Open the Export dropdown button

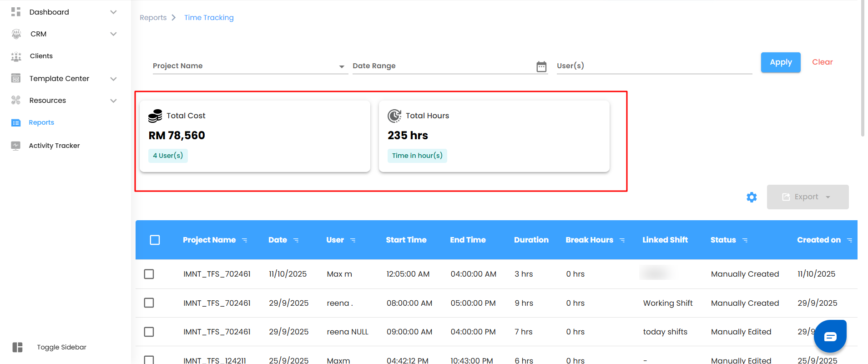click(807, 197)
